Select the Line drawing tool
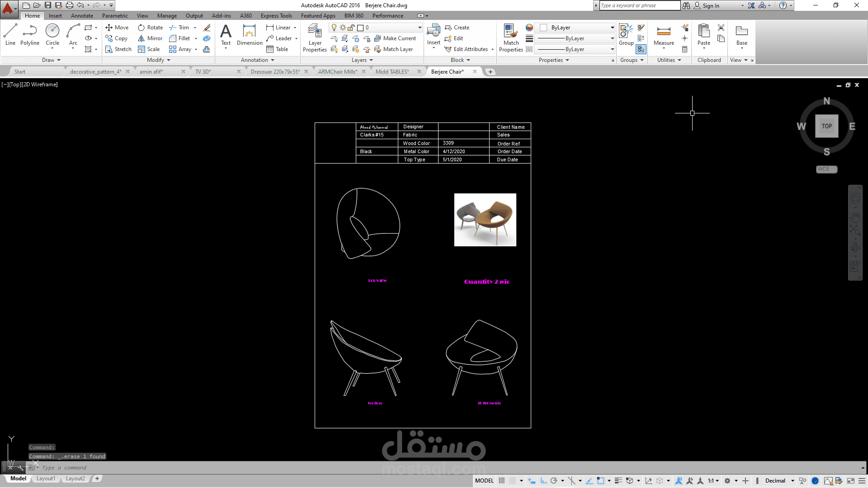 tap(10, 35)
